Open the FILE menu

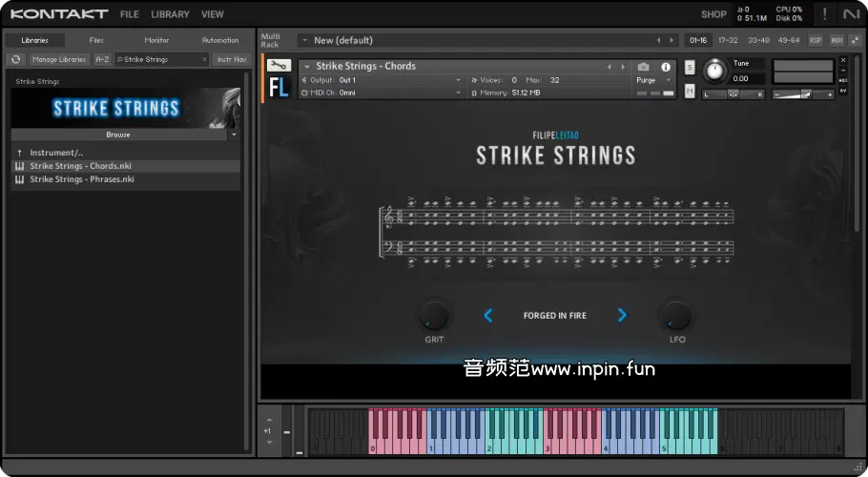[130, 14]
